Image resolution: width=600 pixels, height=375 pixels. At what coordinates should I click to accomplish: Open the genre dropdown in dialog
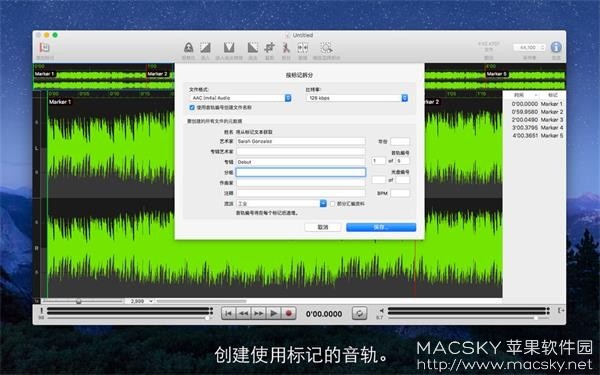[281, 204]
